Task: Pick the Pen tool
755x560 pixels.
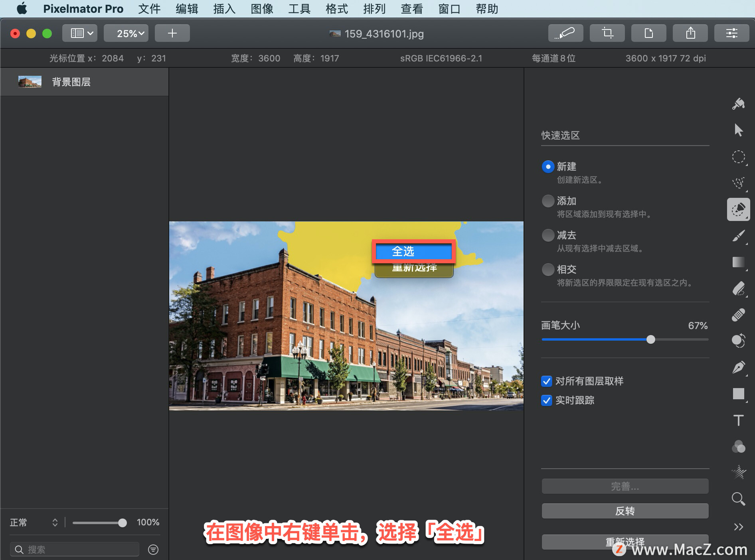Action: pos(739,367)
